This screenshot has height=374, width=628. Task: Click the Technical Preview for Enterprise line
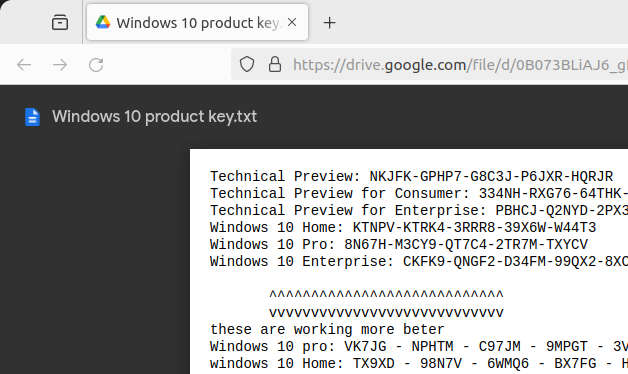[x=419, y=210]
